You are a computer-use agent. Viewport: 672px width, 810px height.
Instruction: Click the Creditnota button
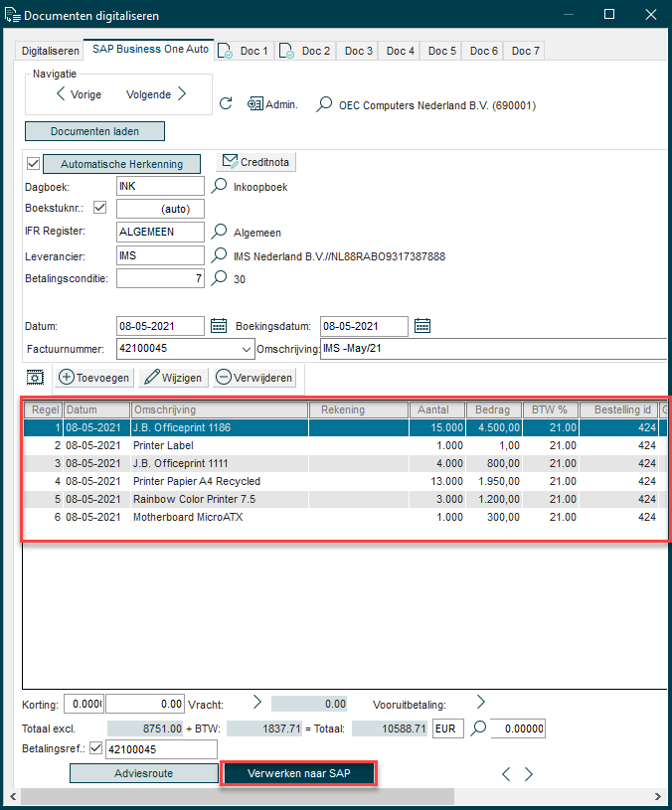pos(256,162)
